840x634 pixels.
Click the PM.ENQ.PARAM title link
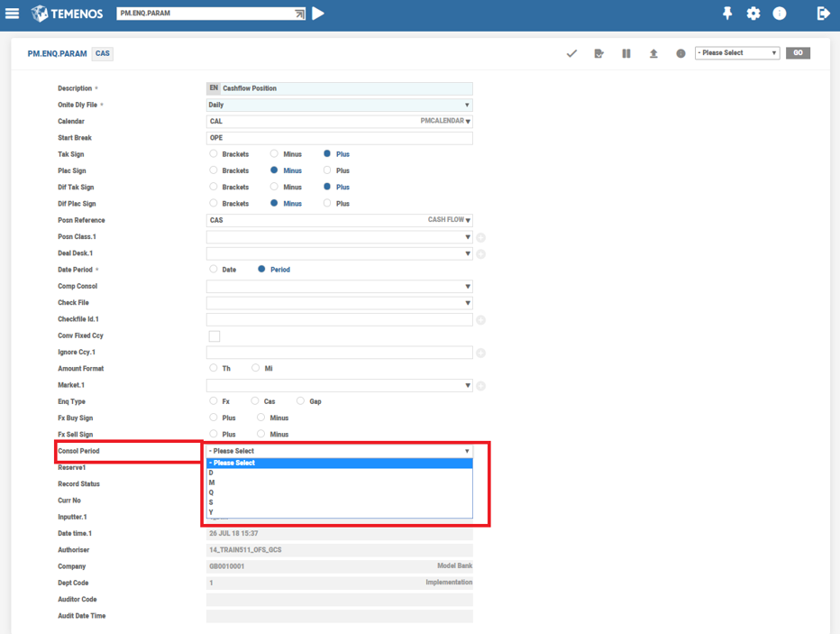pyautogui.click(x=58, y=54)
